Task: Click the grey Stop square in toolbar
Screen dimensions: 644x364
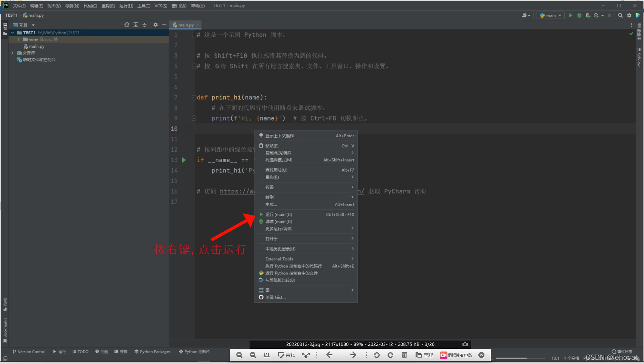Action: (x=609, y=15)
